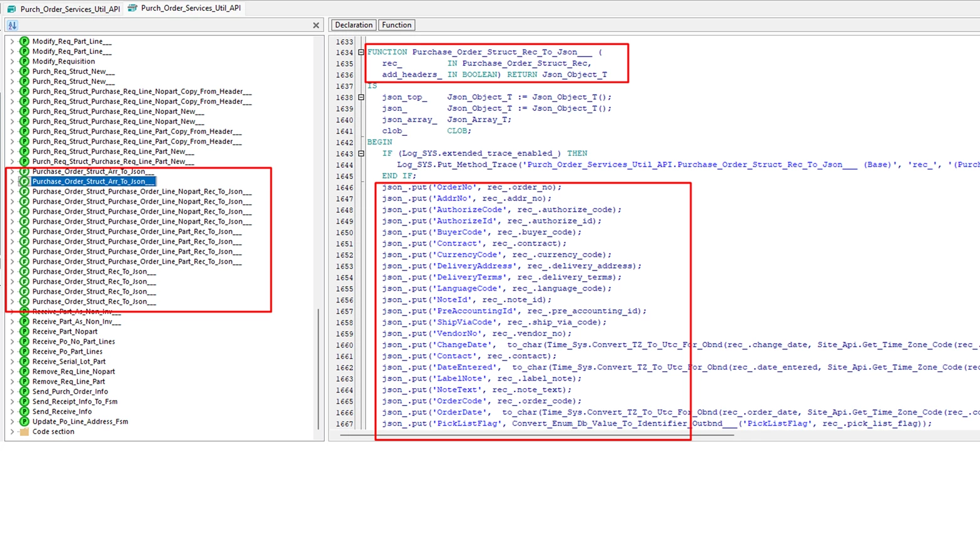
Task: Expand the Update_Po_Line_Address_Fsm node
Action: click(x=12, y=421)
